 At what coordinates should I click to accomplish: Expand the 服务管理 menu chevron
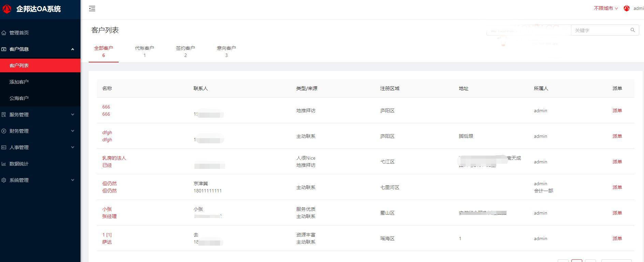72,115
